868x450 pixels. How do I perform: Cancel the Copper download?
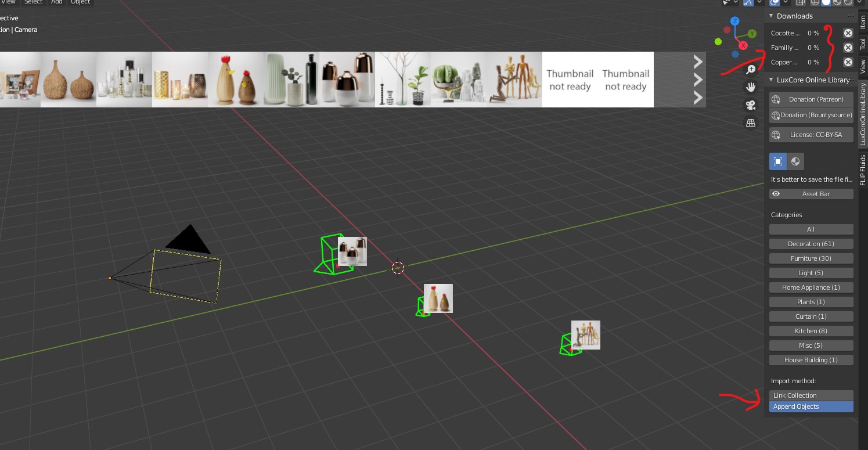pos(848,62)
